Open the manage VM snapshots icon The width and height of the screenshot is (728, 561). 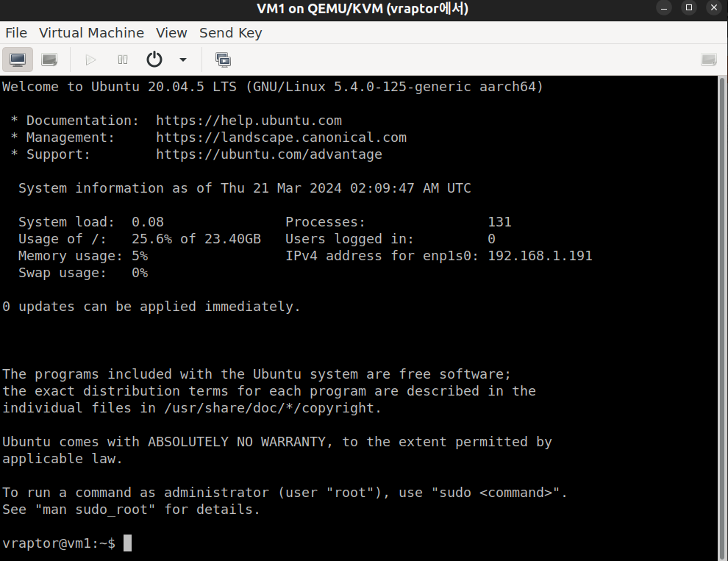(223, 60)
